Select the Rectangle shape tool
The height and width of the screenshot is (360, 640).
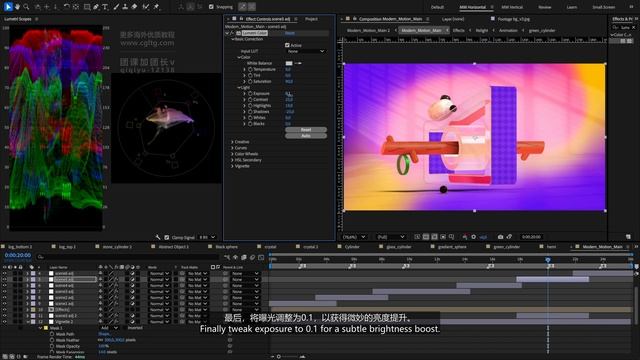point(87,7)
